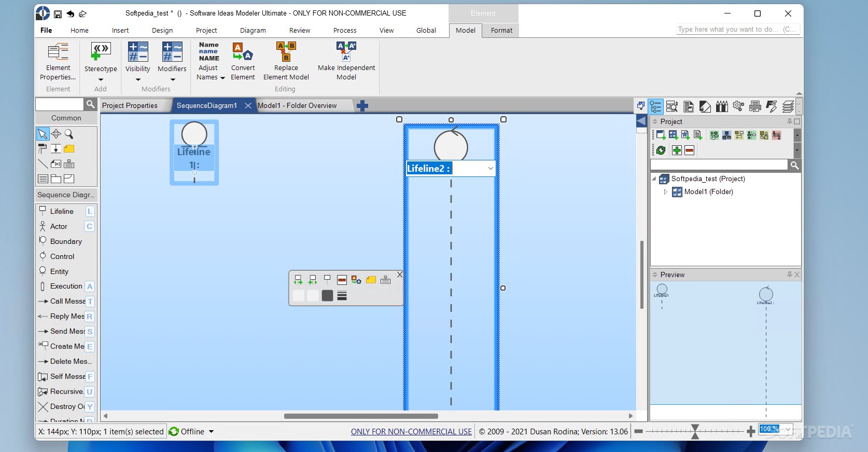Click red delete icon in popup toolbar
868x452 pixels.
(342, 280)
